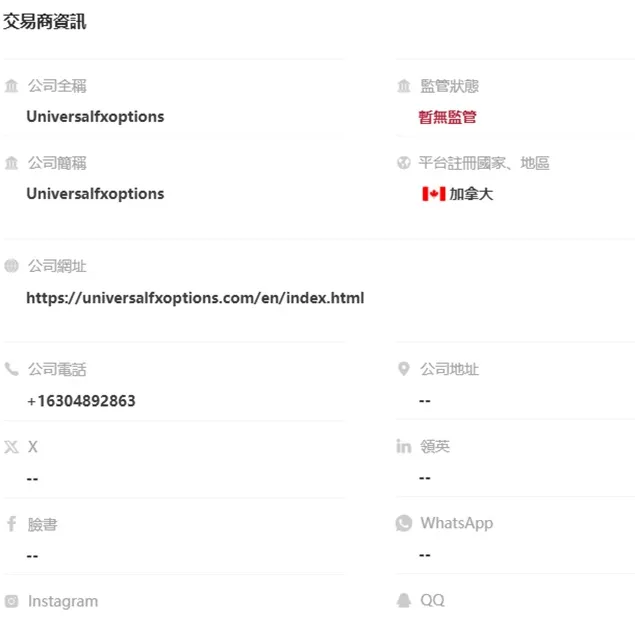Click the 公司地址 label
Screen dimensions: 635x619
[x=450, y=369]
